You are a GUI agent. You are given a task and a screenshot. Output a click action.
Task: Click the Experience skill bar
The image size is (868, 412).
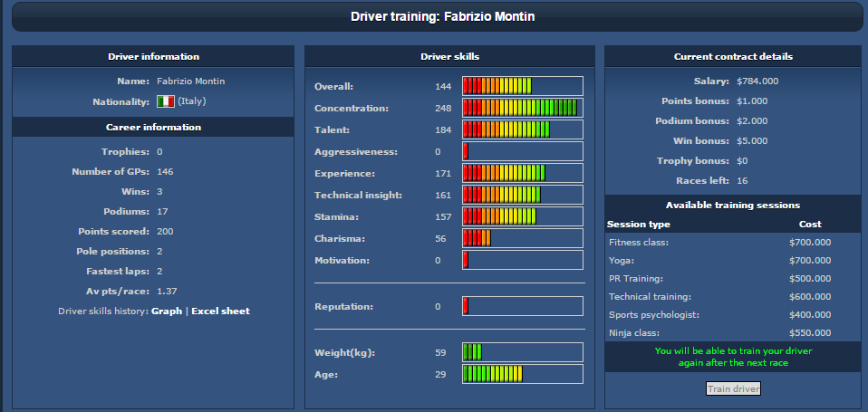(523, 173)
